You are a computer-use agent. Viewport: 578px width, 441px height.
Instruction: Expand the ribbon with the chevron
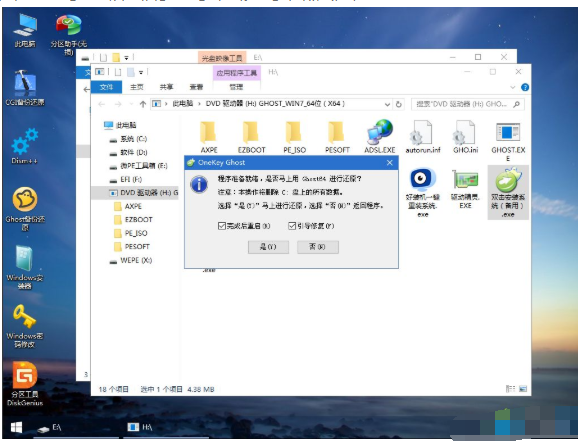coord(512,87)
